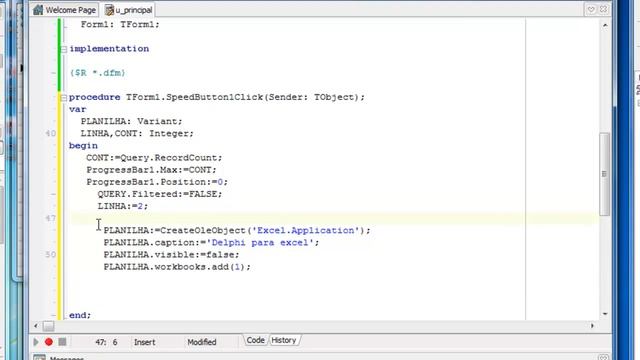Click the 'Delphi para excel' string

coord(260,243)
